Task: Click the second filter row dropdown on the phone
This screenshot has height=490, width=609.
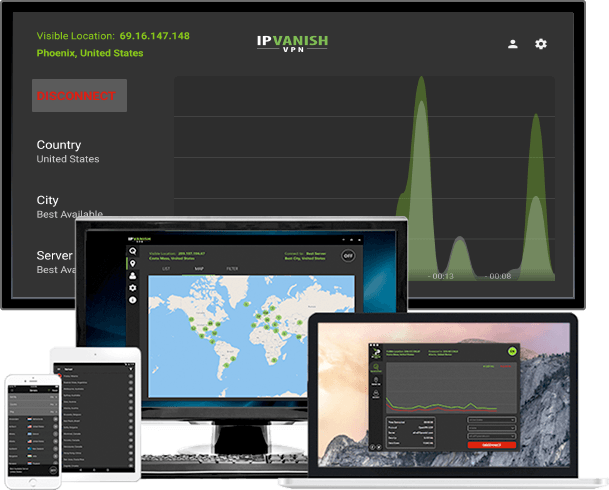Action: pyautogui.click(x=33, y=404)
